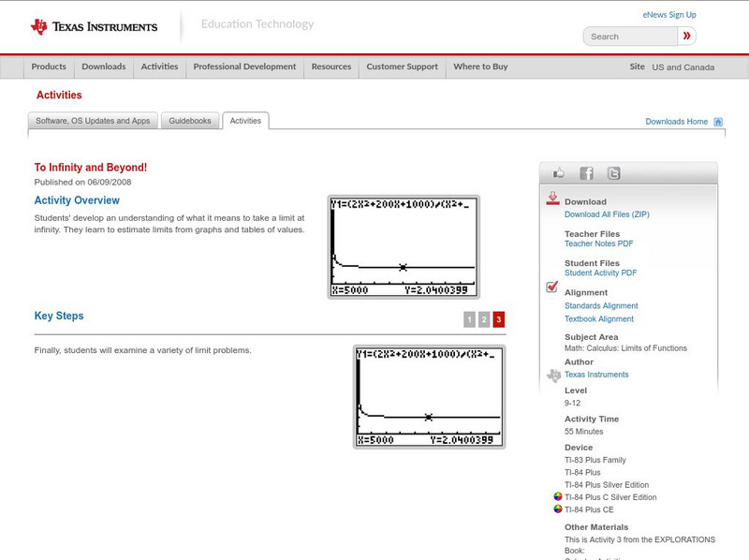The width and height of the screenshot is (749, 560).
Task: Click the grey TI author icon
Action: point(553,376)
